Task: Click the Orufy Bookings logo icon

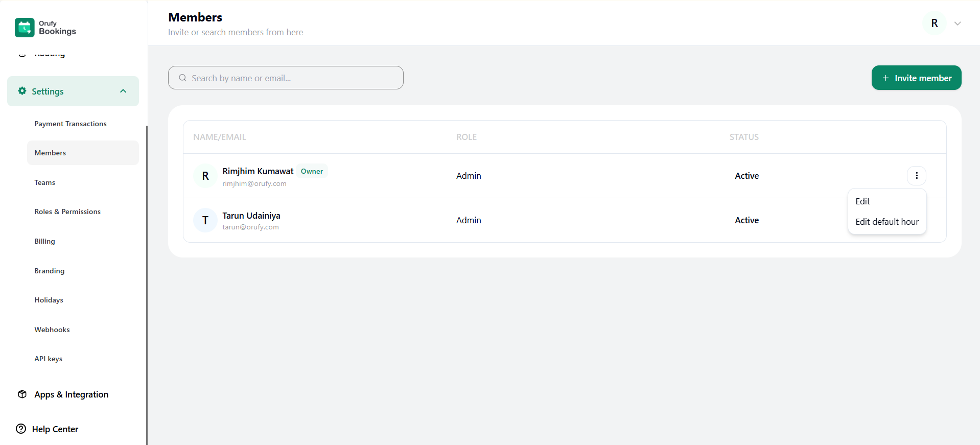Action: (25, 28)
